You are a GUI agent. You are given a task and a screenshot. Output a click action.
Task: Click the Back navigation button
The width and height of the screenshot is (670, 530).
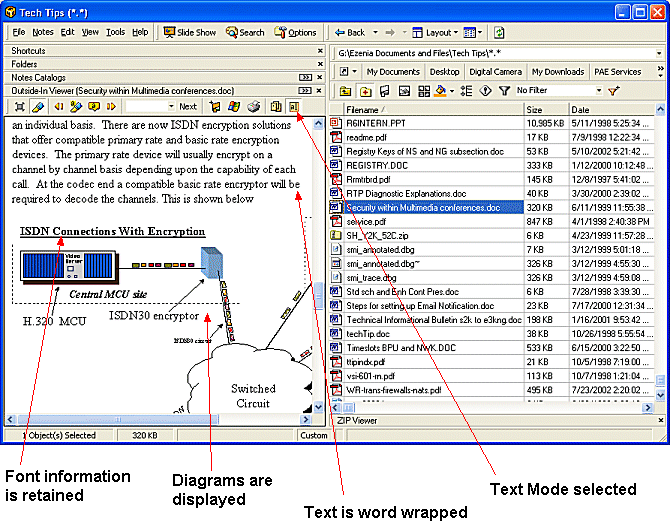350,32
